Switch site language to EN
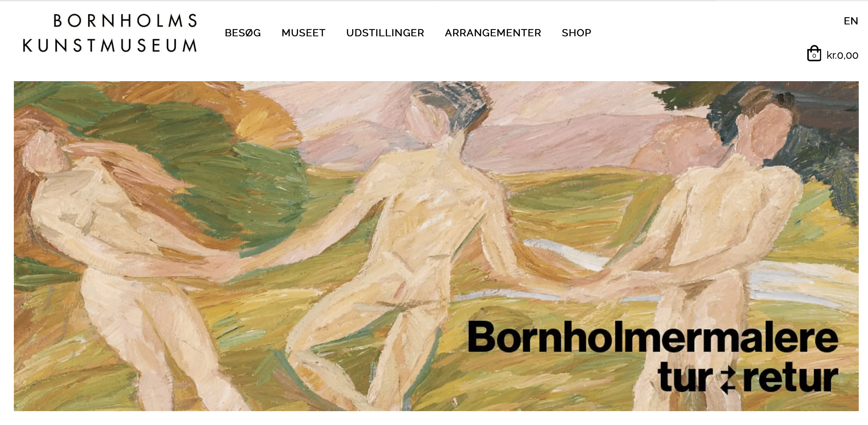 pos(851,21)
